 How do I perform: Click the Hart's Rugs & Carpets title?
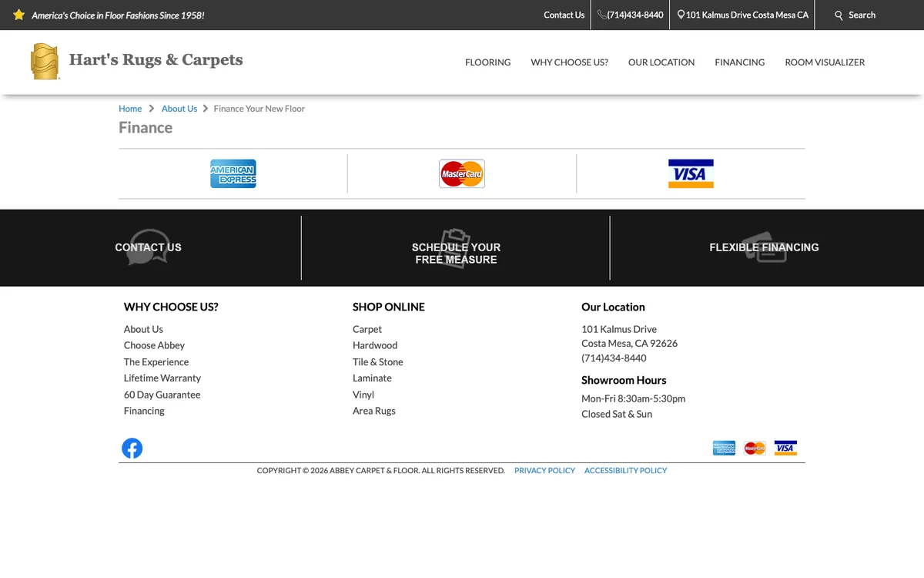(156, 60)
